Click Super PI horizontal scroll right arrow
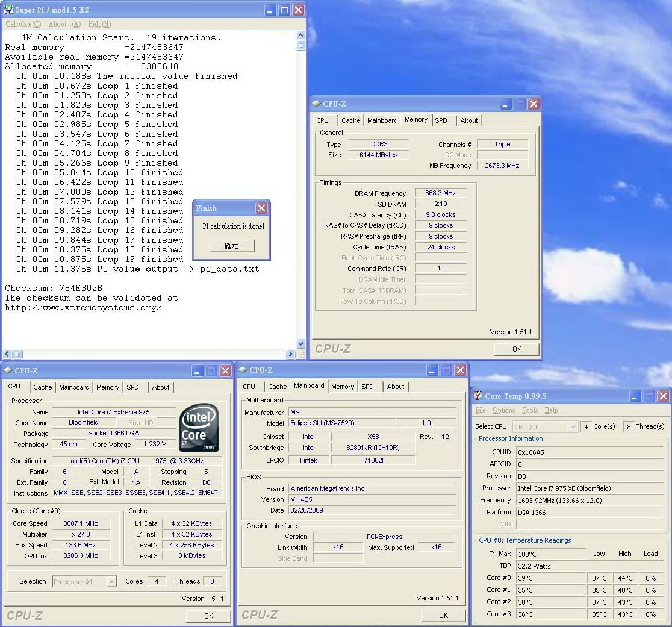This screenshot has width=672, height=627. 291,354
